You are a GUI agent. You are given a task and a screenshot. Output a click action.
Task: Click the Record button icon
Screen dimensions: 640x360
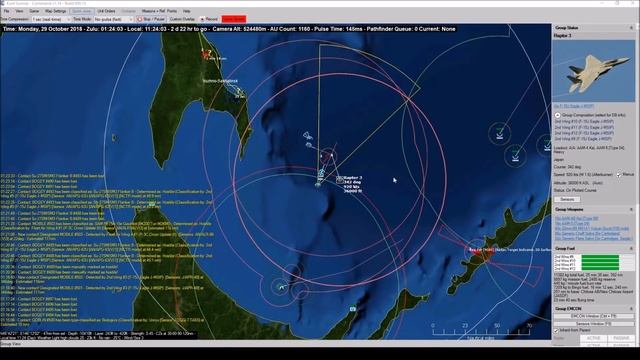tap(202, 19)
